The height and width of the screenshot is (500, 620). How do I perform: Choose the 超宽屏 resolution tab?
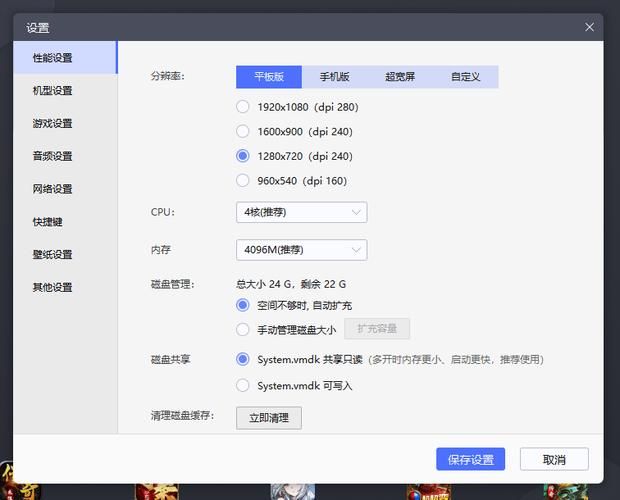click(400, 77)
